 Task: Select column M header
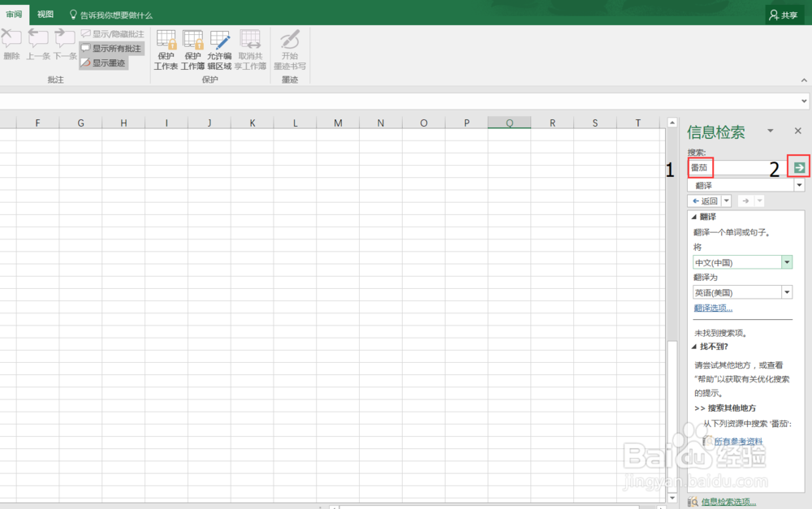coord(338,123)
